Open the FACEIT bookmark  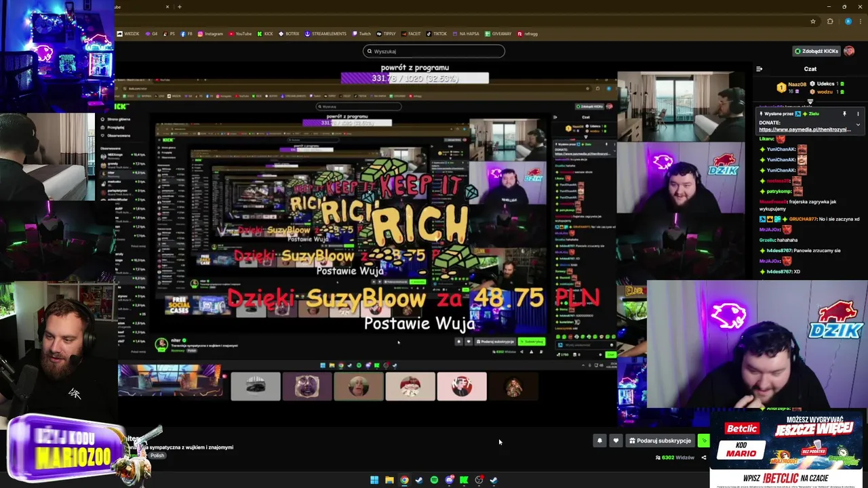411,33
